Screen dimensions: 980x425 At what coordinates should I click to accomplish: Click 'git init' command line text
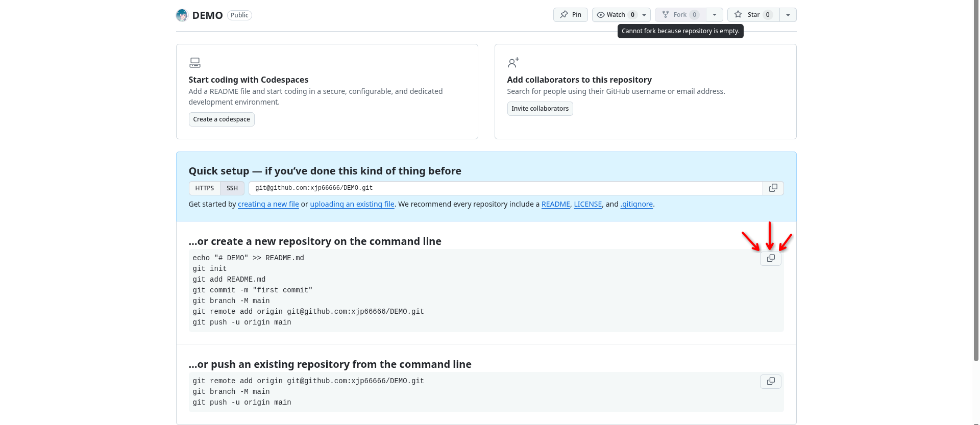[x=210, y=269]
